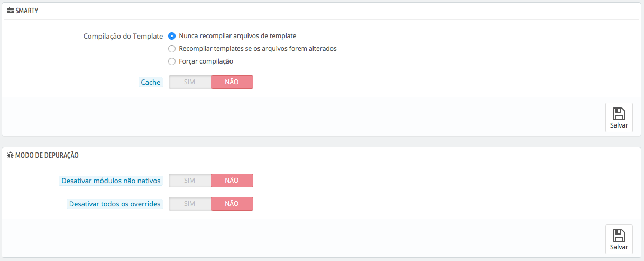The image size is (644, 261).
Task: Switch 'Desativar módulos não nativos' to SIM
Action: [190, 181]
